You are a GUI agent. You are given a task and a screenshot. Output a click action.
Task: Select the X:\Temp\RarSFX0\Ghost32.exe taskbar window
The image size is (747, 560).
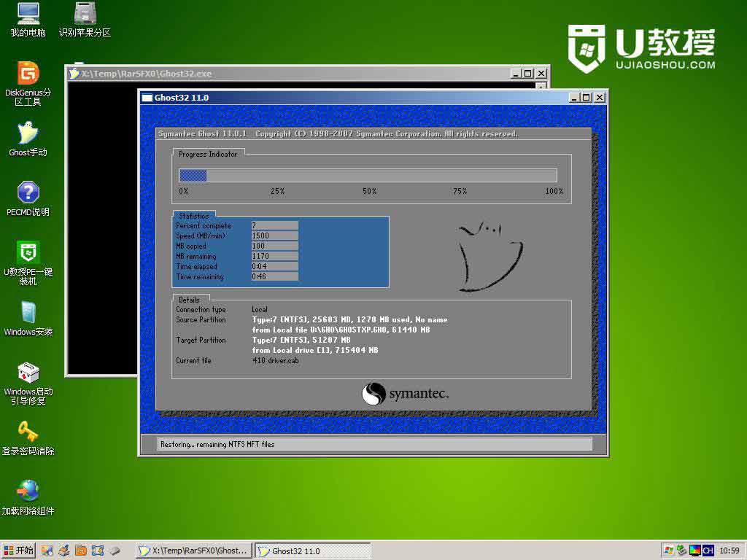pyautogui.click(x=193, y=551)
